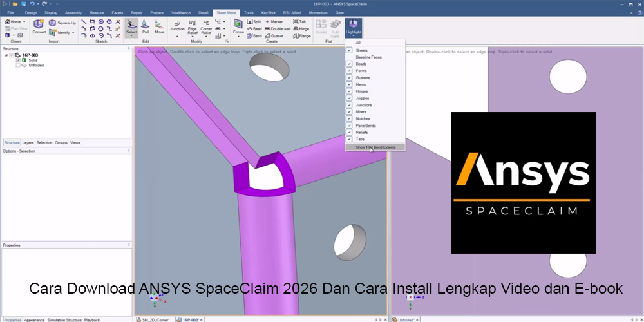Click the Open folder icon in title bar
Image resolution: width=644 pixels, height=322 pixels.
coord(15,4)
